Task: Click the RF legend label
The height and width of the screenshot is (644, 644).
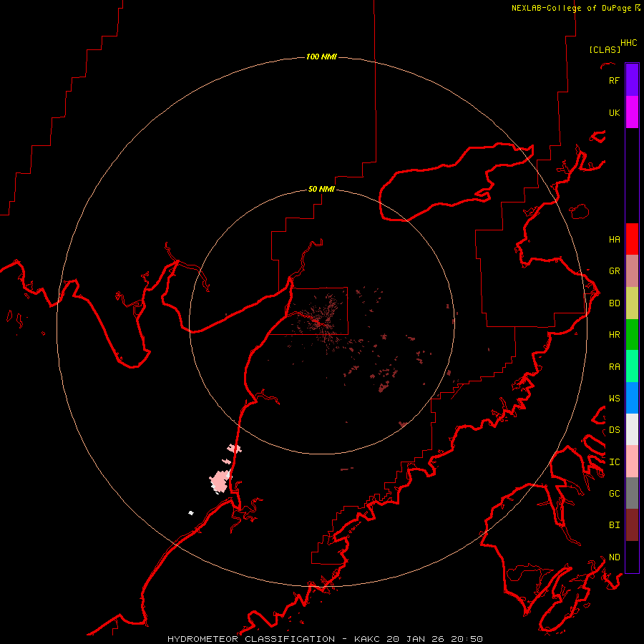Action: tap(614, 80)
